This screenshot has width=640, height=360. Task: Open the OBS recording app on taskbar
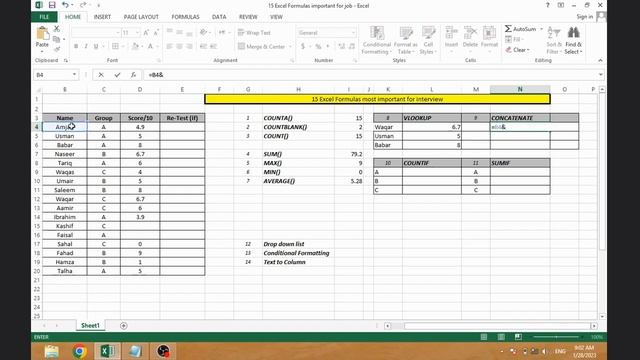tap(163, 351)
